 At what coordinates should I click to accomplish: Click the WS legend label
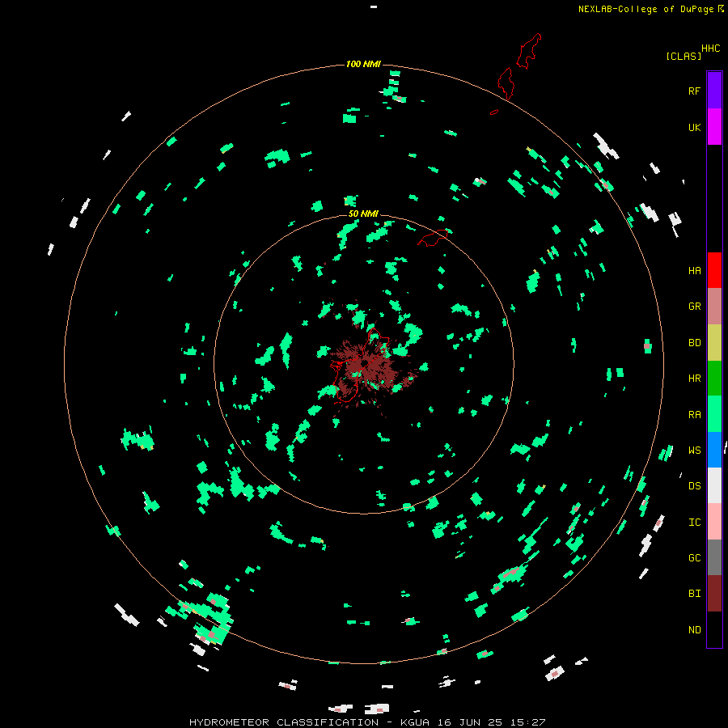694,450
